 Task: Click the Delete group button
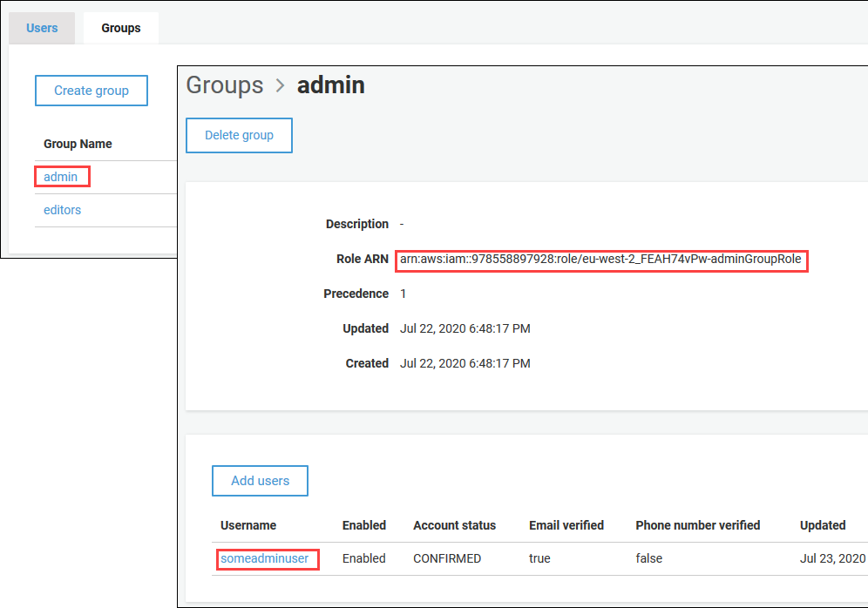point(239,135)
